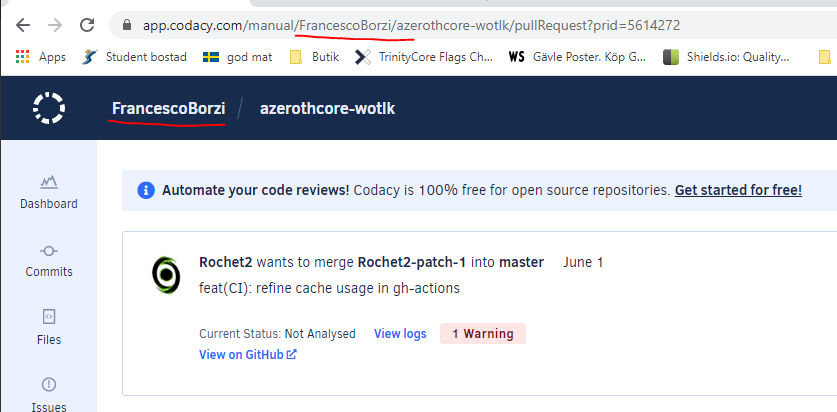Click the external link icon beside GitHub
Image resolution: width=837 pixels, height=412 pixels.
(291, 354)
